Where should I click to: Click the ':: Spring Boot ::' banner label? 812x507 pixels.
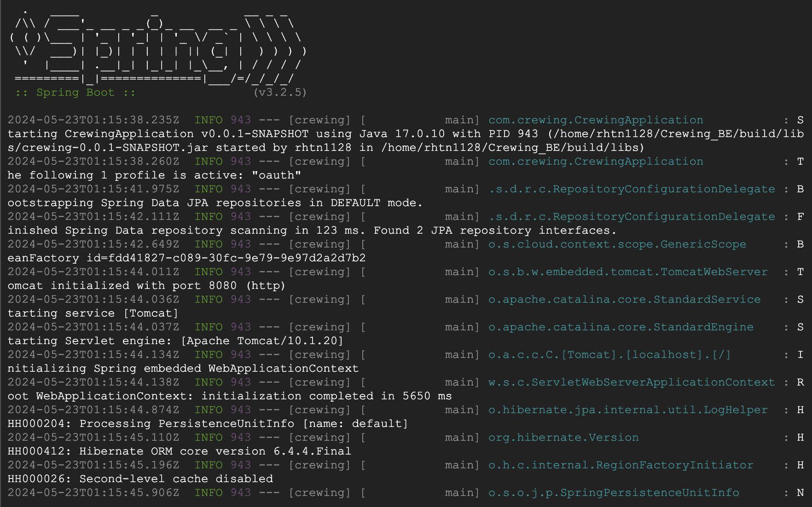(x=75, y=92)
